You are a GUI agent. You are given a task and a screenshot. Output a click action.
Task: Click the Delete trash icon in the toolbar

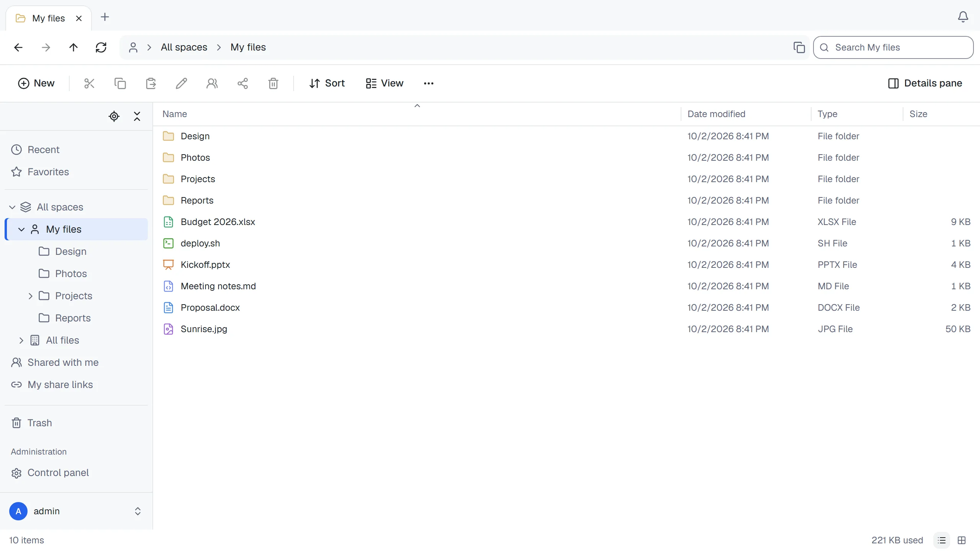click(273, 83)
